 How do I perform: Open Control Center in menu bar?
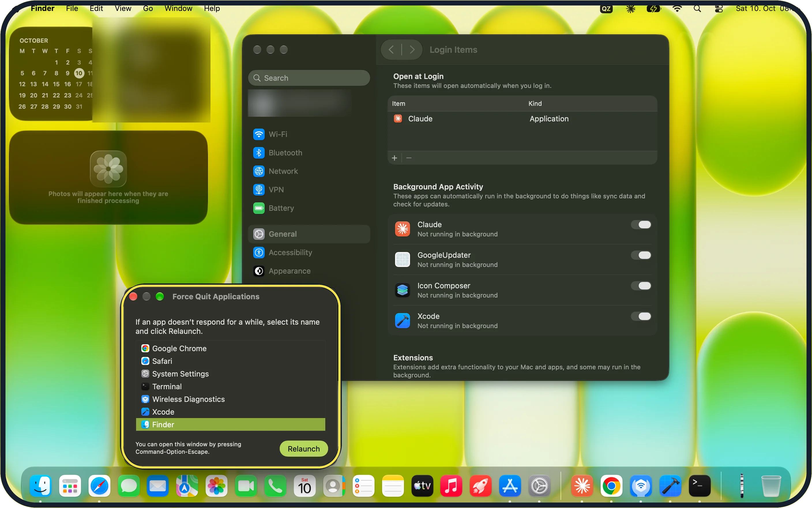pyautogui.click(x=719, y=8)
